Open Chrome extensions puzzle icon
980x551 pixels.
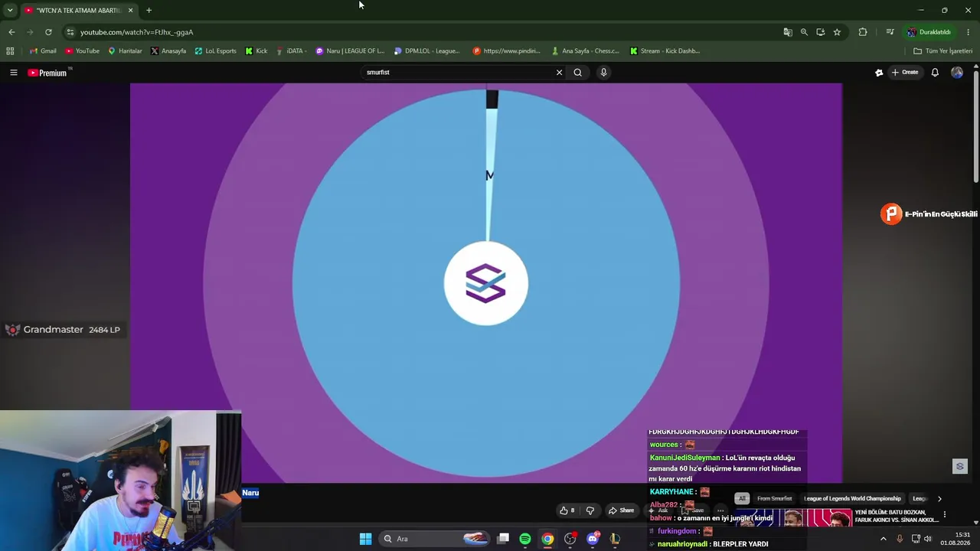pyautogui.click(x=863, y=32)
